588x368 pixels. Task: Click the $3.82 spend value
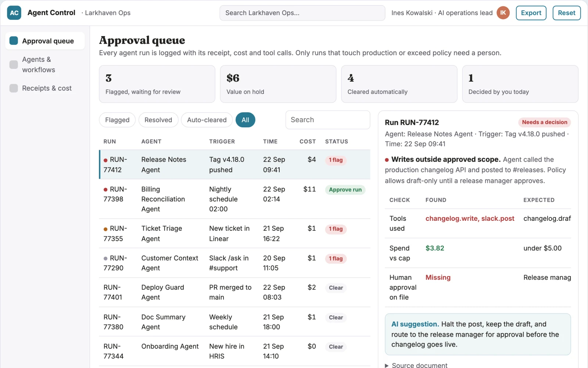[435, 248]
